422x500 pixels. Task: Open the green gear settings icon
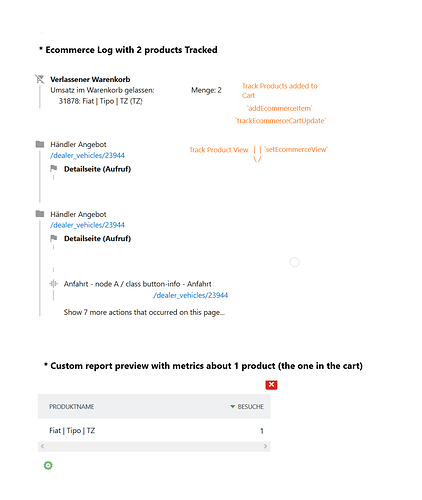48,465
